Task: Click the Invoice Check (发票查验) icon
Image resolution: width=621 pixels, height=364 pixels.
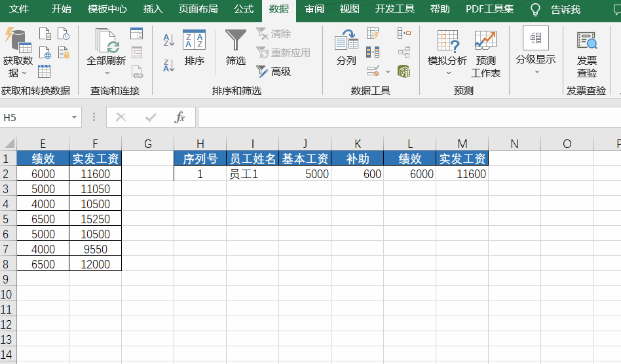Action: (x=586, y=41)
